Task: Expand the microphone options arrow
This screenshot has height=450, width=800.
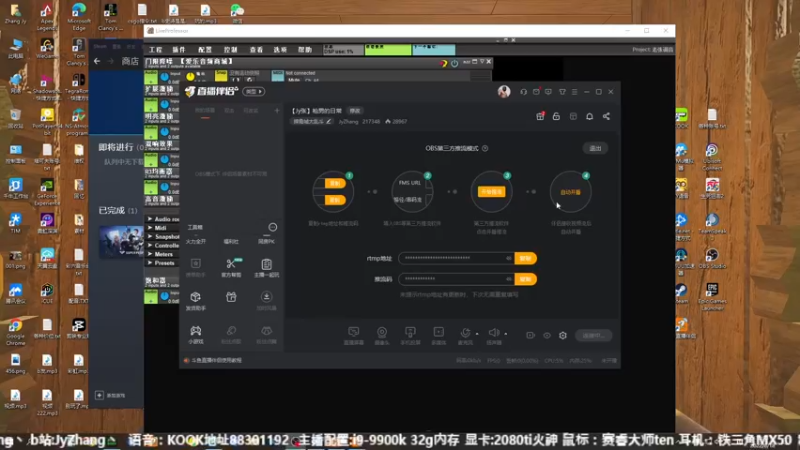Action: [x=477, y=334]
